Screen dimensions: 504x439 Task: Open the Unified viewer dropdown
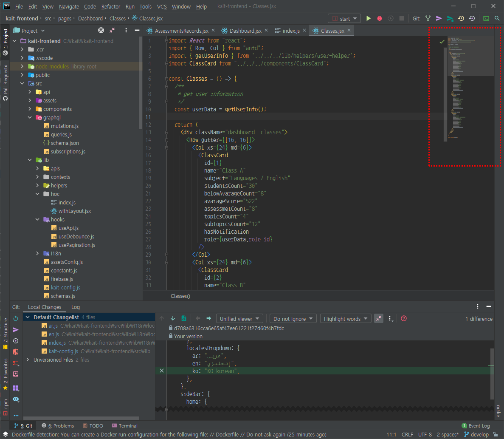[x=239, y=319]
